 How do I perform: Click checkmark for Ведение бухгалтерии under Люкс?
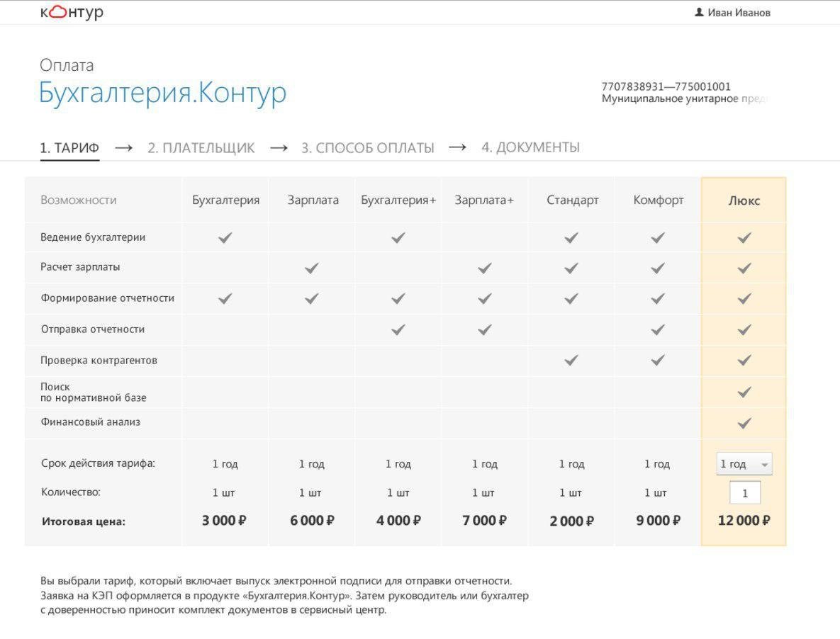coord(744,237)
